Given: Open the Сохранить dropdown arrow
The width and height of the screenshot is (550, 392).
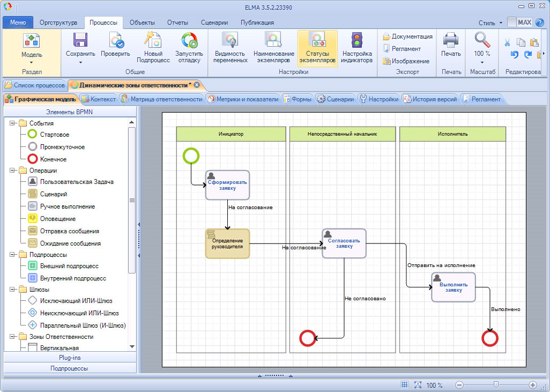Looking at the screenshot, I should coord(80,62).
